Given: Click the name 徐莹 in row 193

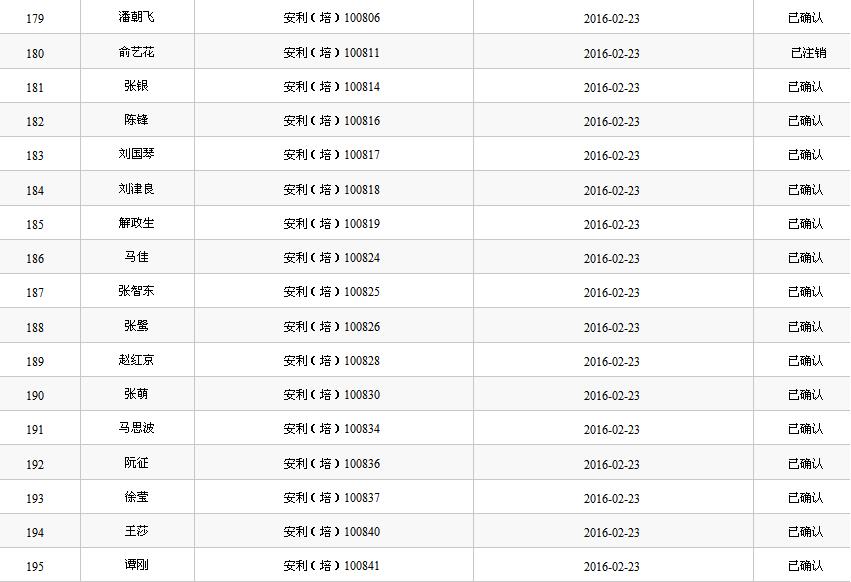Looking at the screenshot, I should (x=136, y=498).
